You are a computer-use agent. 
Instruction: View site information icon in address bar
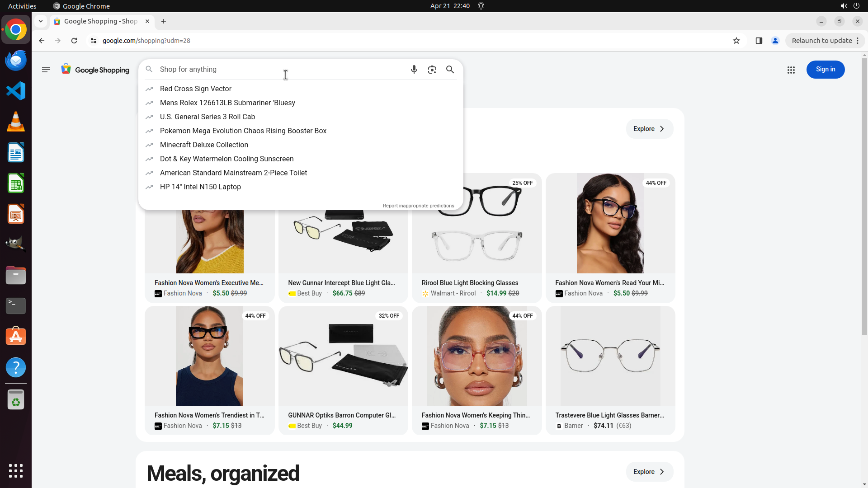tap(94, 41)
